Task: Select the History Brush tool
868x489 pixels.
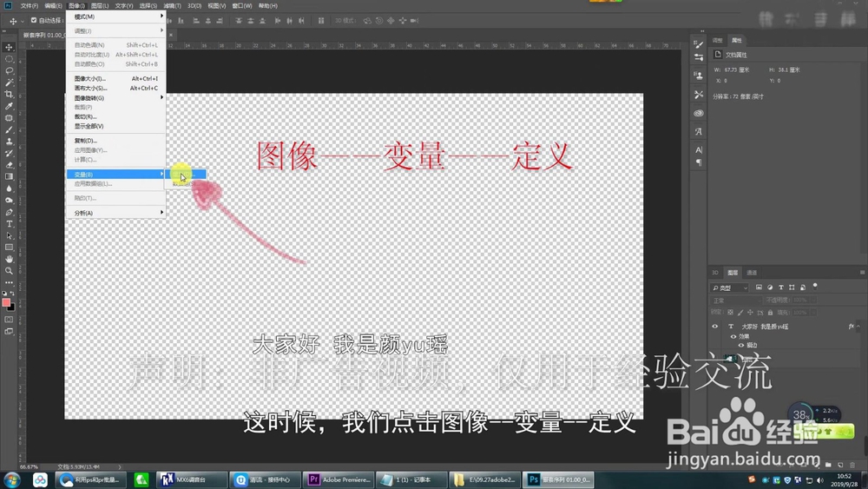Action: 9,153
